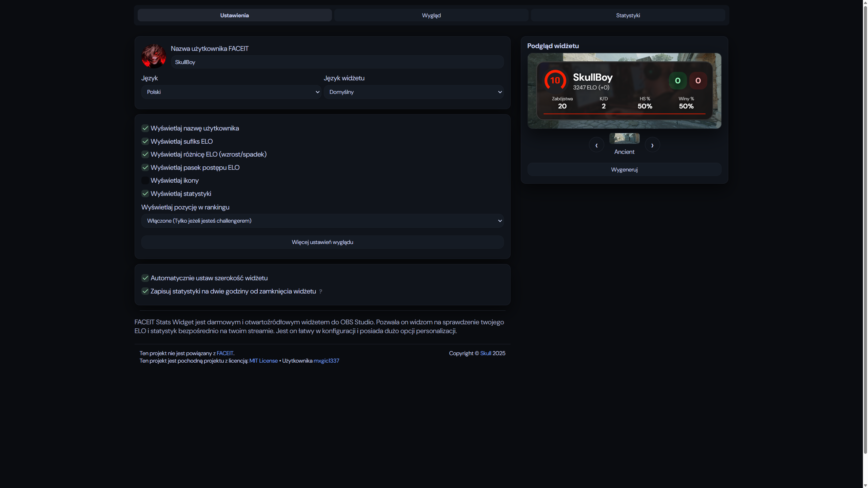This screenshot has width=868, height=488.
Task: Enable the Wyświetlaj ikony checkbox
Action: (145, 180)
